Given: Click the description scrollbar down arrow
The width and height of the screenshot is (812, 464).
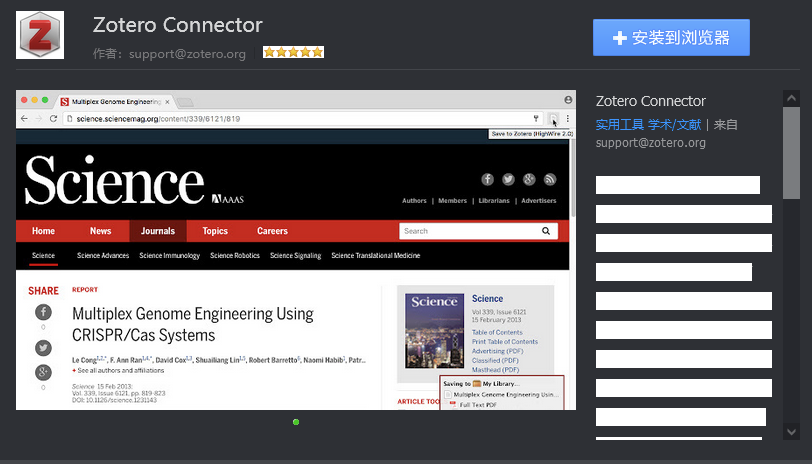Looking at the screenshot, I should [x=791, y=431].
